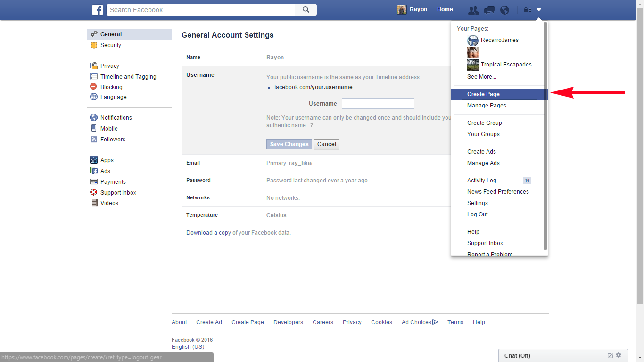Click the Save Changes button
Screen dimensions: 644x362
pos(289,144)
